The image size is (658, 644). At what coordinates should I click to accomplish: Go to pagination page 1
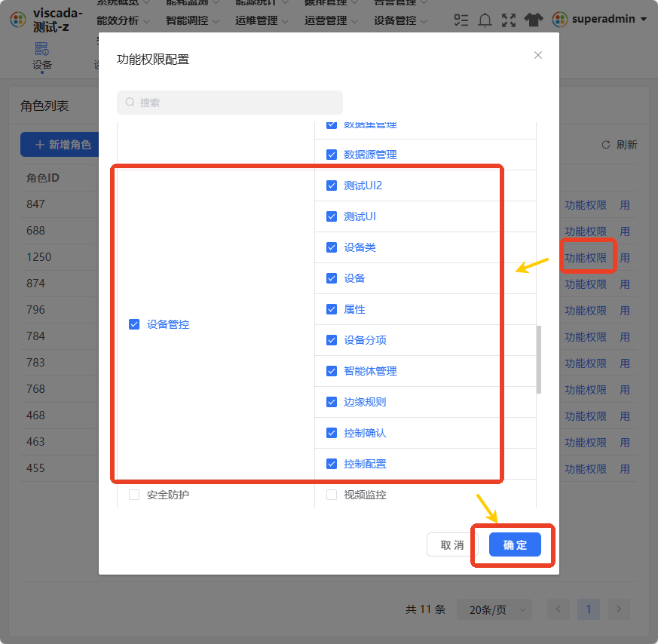tap(589, 609)
